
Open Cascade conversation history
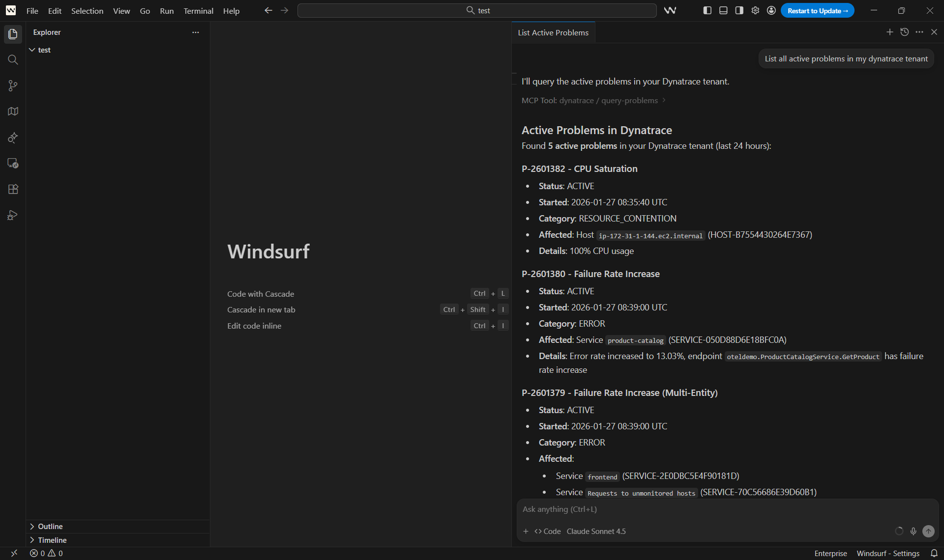click(904, 32)
